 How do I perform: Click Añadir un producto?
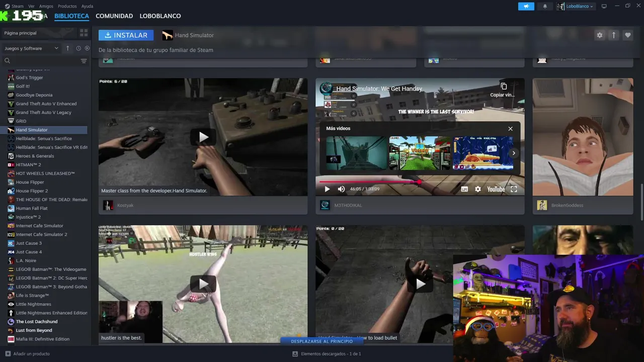tap(27, 353)
